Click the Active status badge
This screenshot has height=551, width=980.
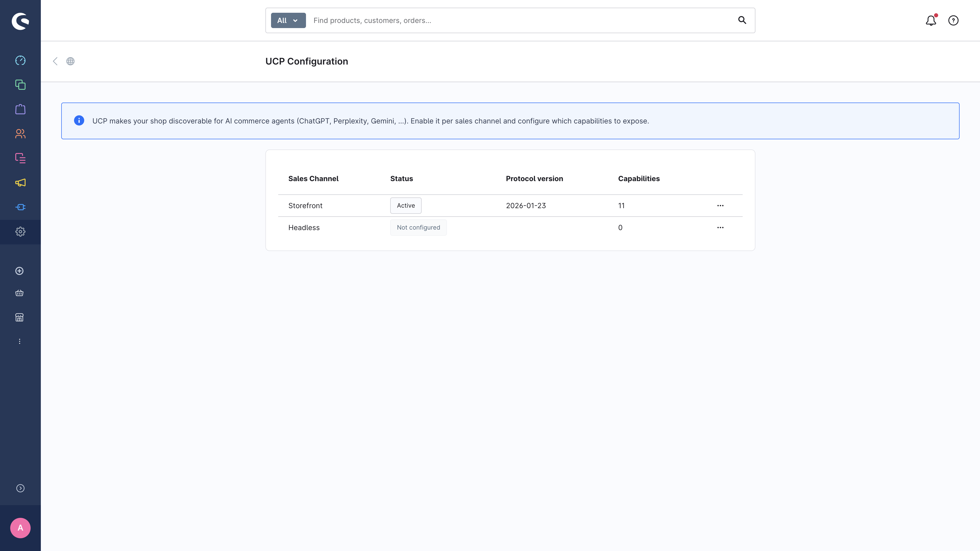click(406, 206)
